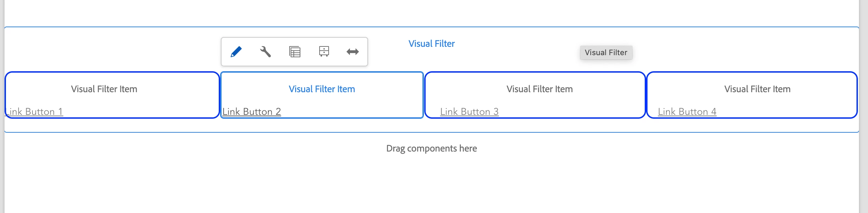
Task: Click the gray Visual Filter tooltip badge
Action: point(606,52)
